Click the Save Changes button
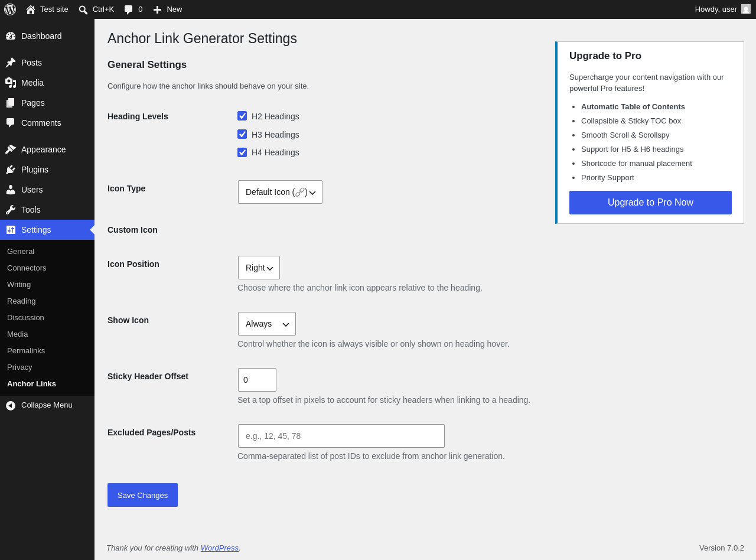The height and width of the screenshot is (560, 756). 142,495
